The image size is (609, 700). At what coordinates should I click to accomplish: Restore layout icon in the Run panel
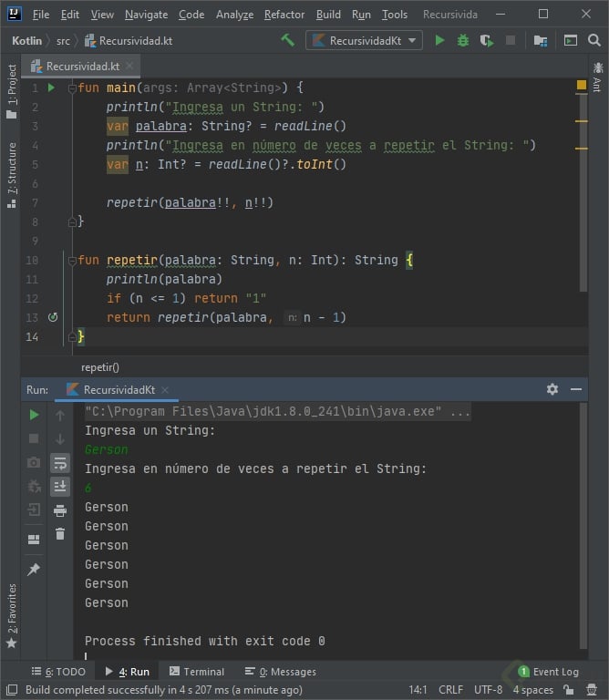(34, 540)
